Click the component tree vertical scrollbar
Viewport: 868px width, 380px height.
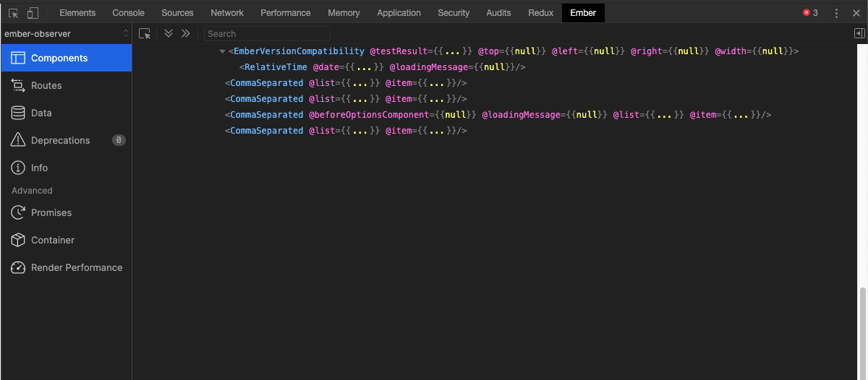point(862,332)
